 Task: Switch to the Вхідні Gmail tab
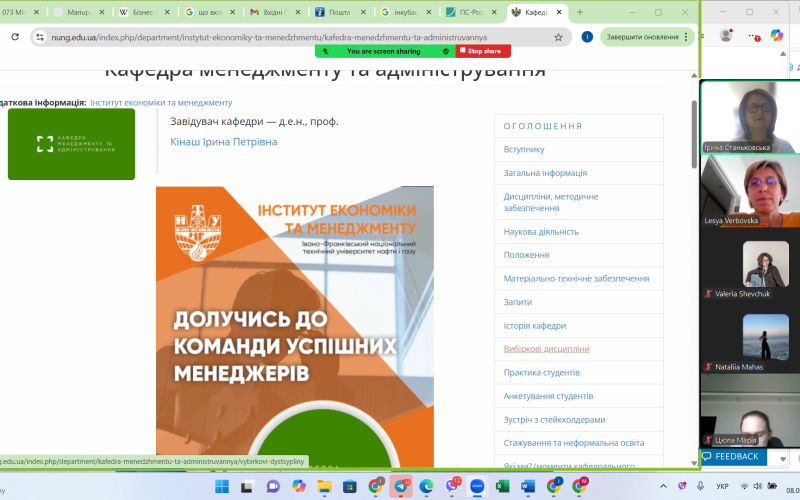272,12
